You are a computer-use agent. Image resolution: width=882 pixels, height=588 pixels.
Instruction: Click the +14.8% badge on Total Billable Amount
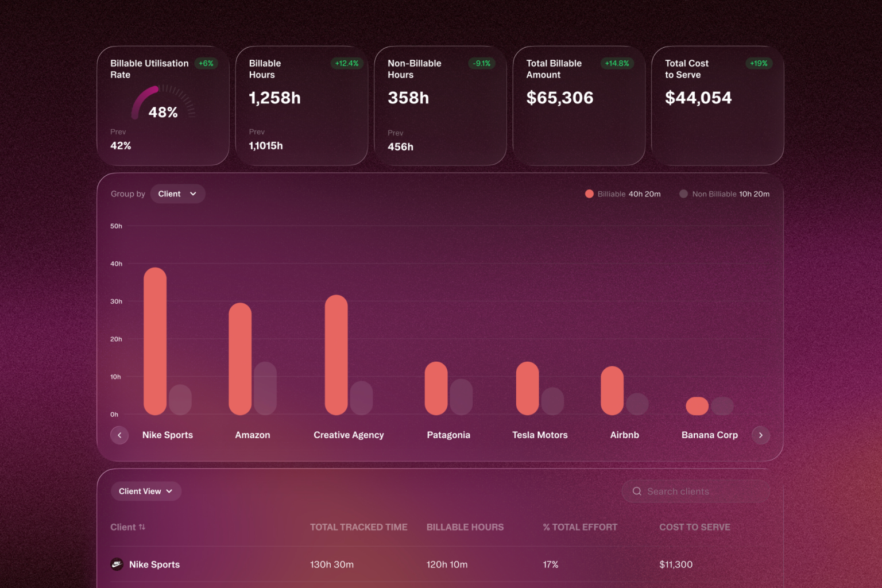coord(617,63)
